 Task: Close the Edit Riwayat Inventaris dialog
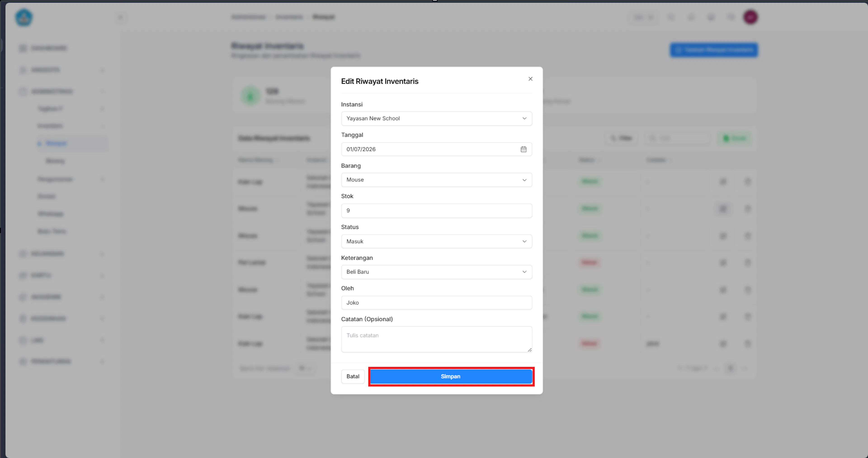click(x=530, y=79)
